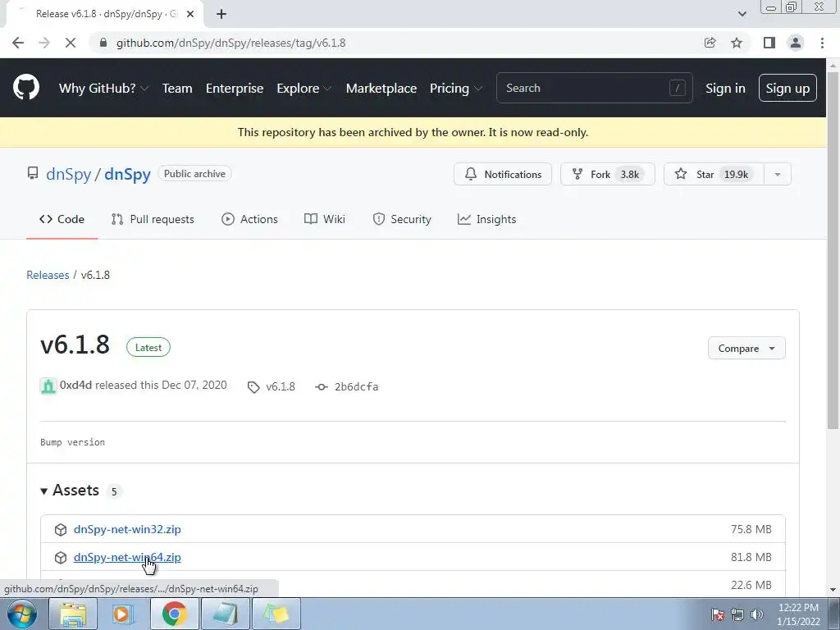840x630 pixels.
Task: Click the Fork button
Action: [608, 174]
